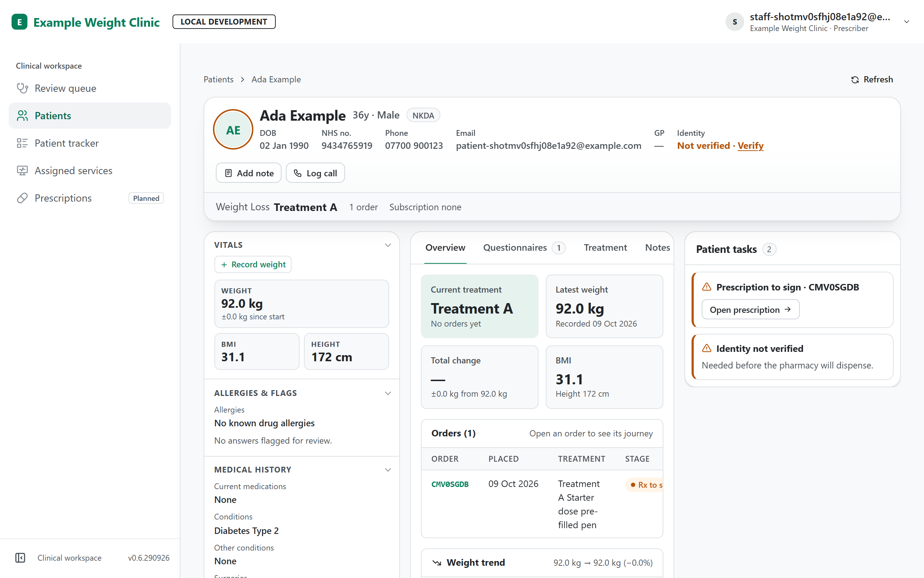Click the Patient tracker list icon
This screenshot has height=578, width=924.
22,143
